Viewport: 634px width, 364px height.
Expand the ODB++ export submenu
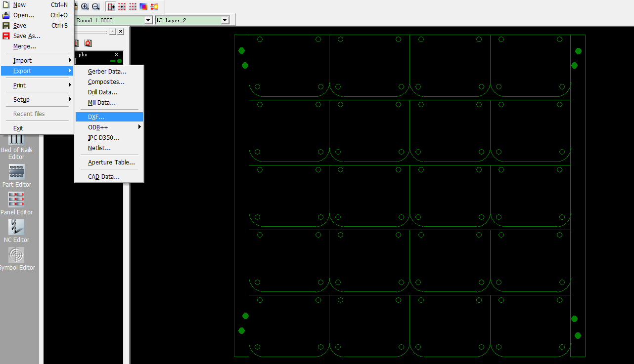coord(109,127)
